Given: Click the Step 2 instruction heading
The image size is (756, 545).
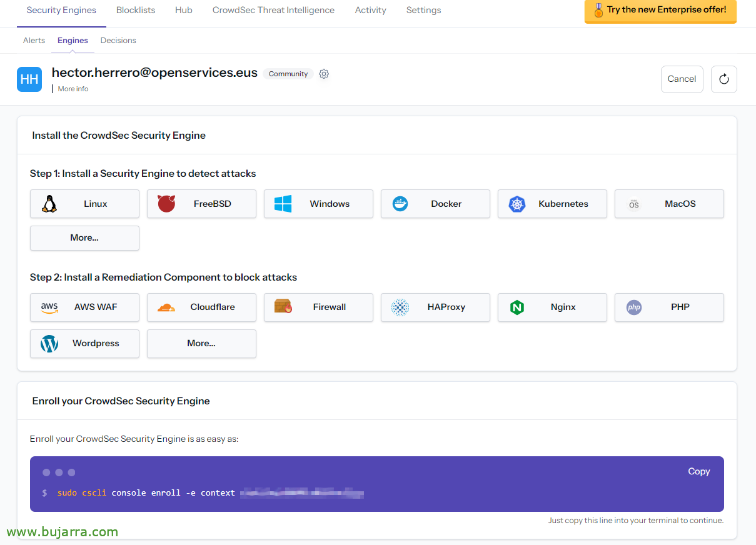Looking at the screenshot, I should (163, 277).
